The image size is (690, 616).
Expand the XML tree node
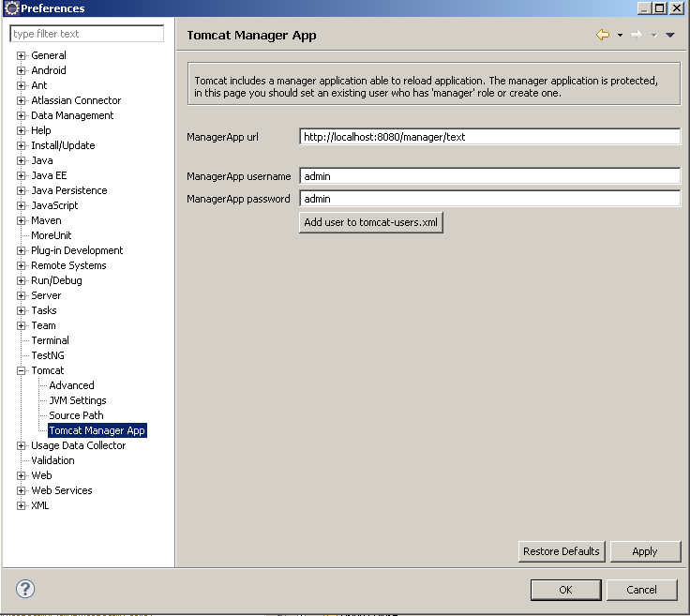pos(21,505)
